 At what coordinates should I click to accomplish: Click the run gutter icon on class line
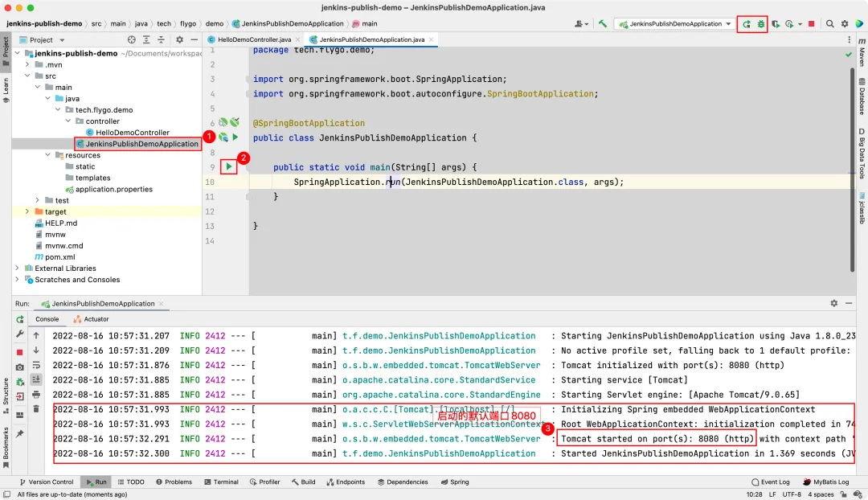[235, 137]
